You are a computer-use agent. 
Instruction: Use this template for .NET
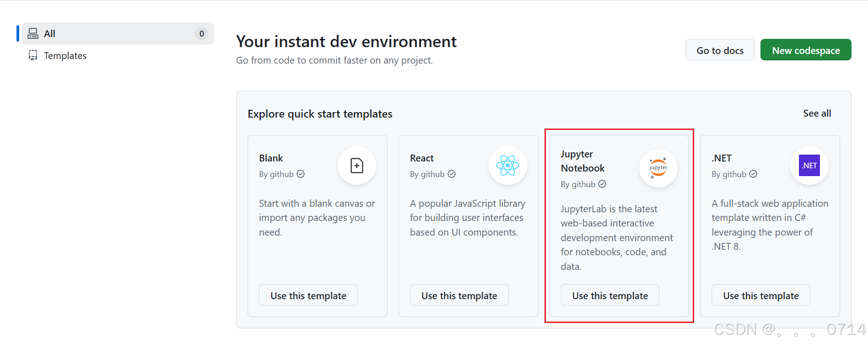pos(761,295)
